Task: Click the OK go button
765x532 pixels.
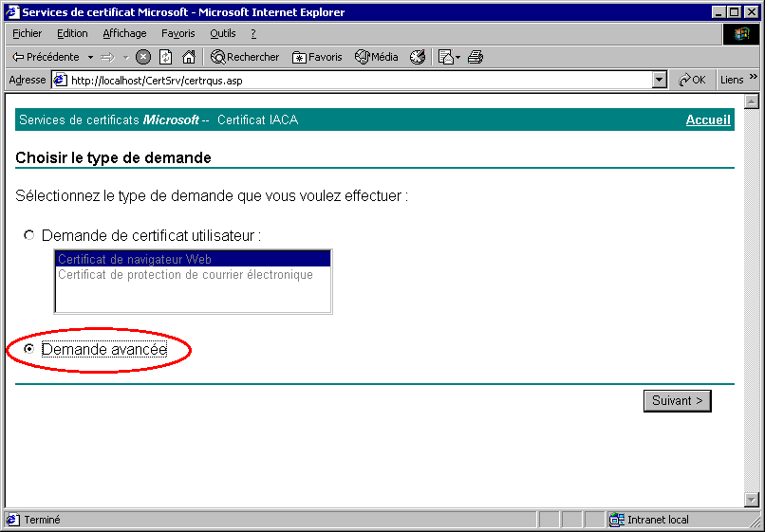Action: (692, 80)
